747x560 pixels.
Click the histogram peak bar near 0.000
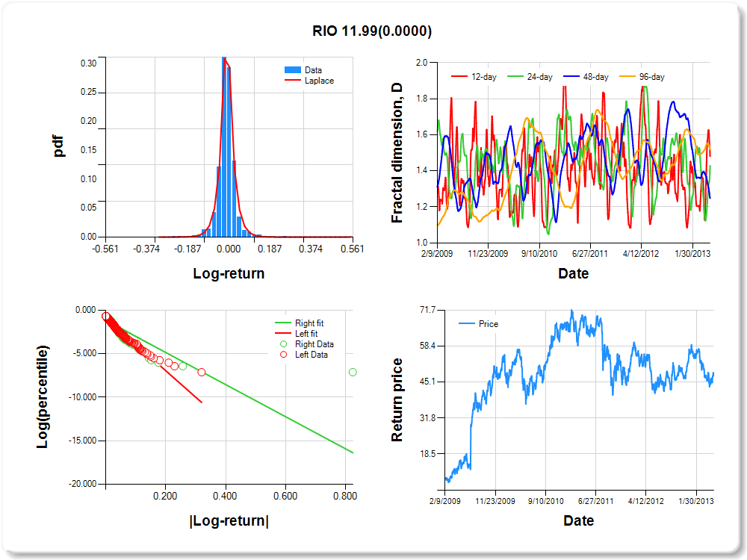click(224, 149)
